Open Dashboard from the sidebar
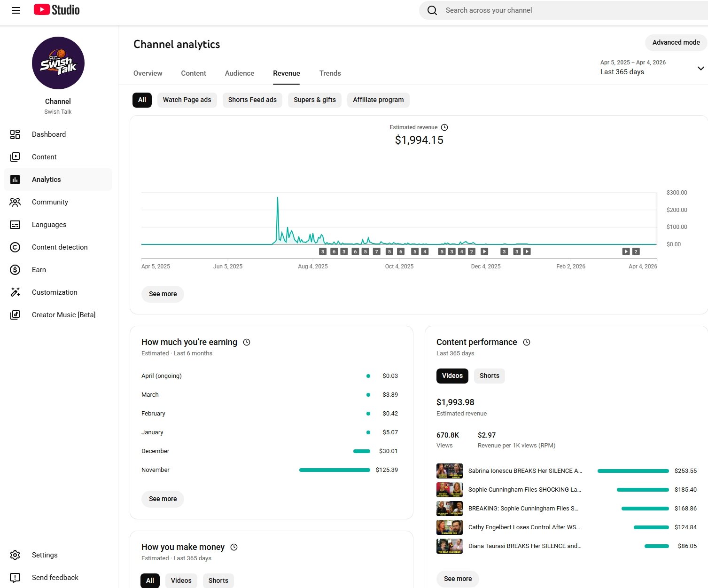The width and height of the screenshot is (708, 588). [x=49, y=134]
